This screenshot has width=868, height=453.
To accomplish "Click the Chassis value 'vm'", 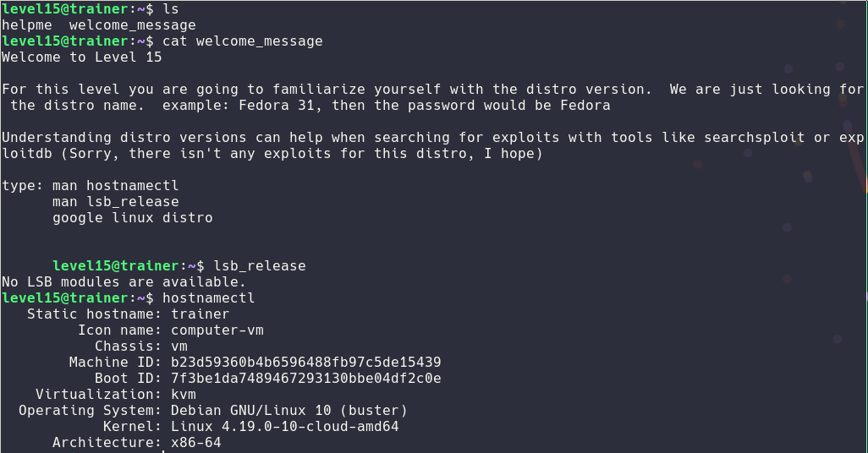I will [179, 346].
